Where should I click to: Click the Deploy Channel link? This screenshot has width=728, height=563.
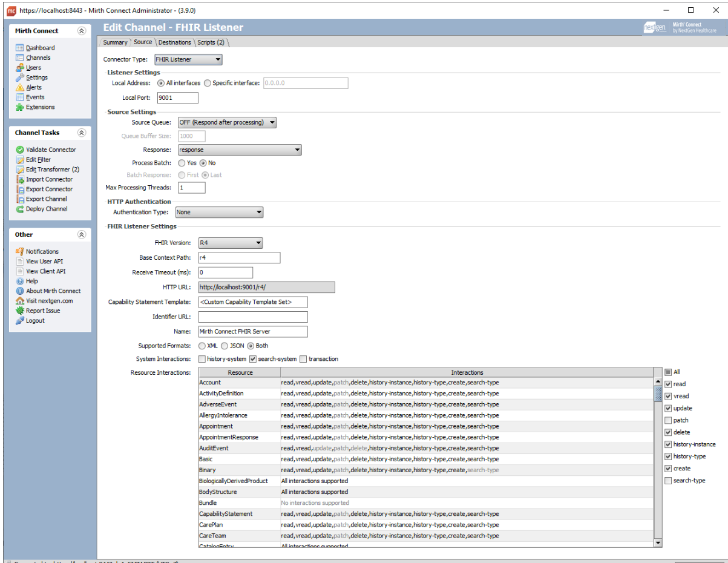tap(47, 209)
